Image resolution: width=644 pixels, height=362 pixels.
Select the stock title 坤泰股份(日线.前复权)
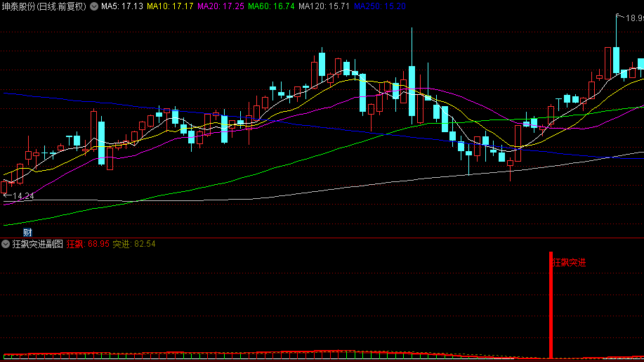[x=44, y=6]
